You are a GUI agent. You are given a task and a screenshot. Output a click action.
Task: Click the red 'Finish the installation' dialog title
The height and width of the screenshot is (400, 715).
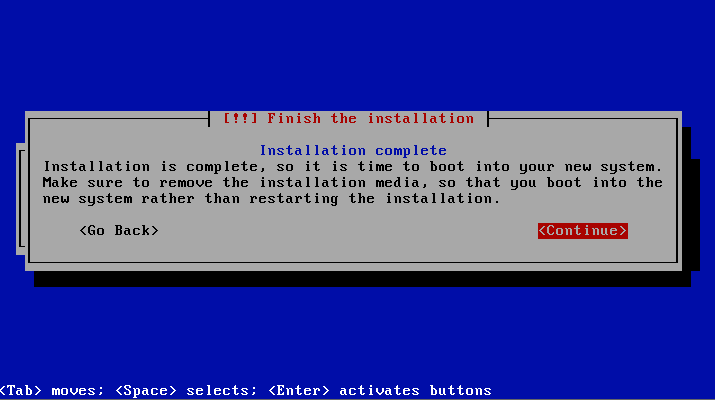370,119
